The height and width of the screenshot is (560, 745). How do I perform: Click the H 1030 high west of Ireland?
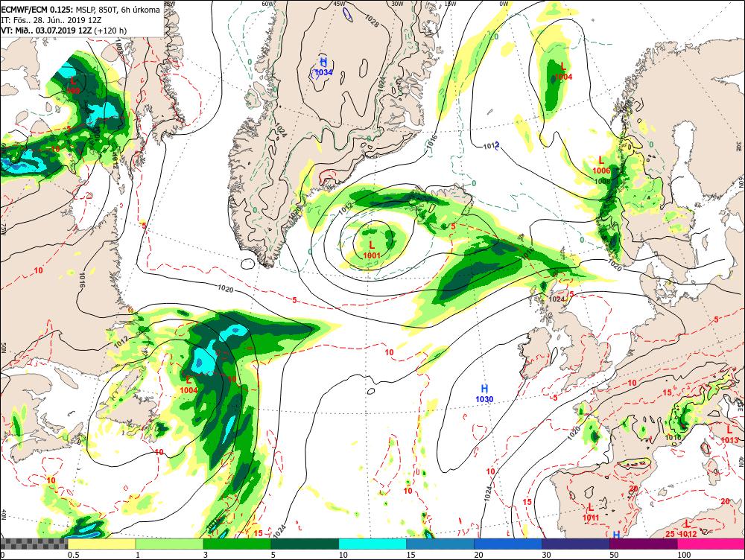pyautogui.click(x=485, y=394)
